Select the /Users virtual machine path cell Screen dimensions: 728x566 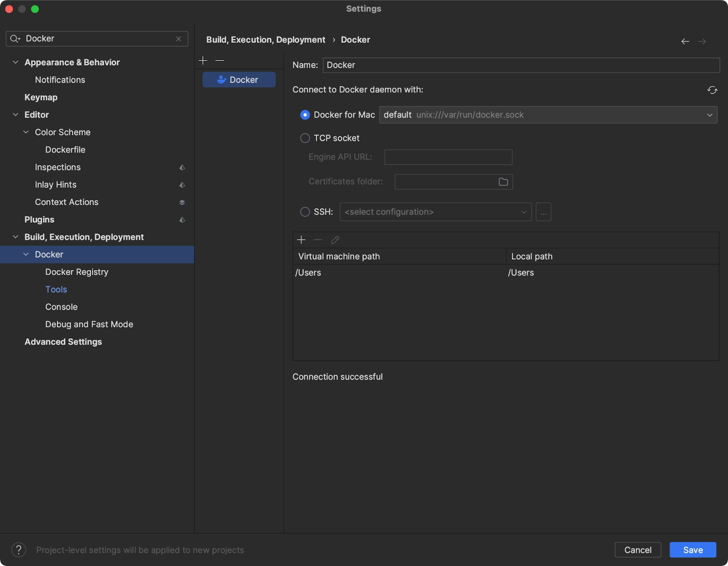pyautogui.click(x=399, y=273)
